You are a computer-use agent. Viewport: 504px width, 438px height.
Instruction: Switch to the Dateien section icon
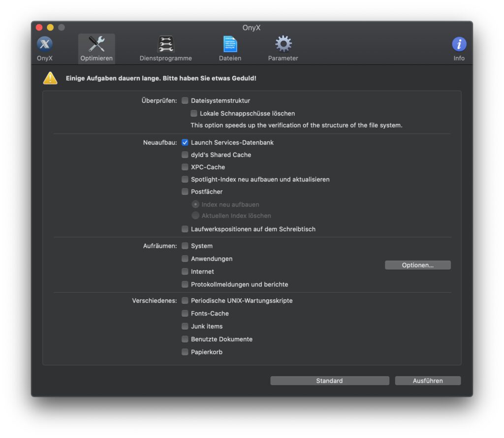[x=230, y=44]
